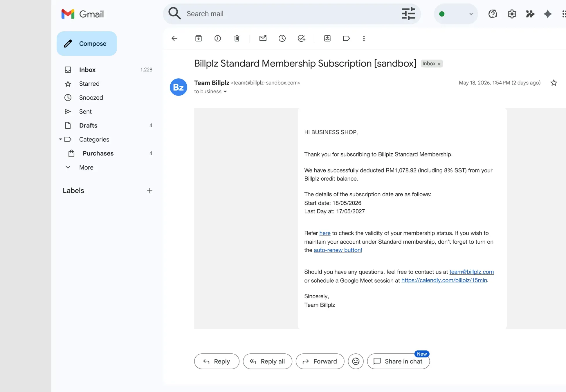Click the email date May 18, 2026

500,83
